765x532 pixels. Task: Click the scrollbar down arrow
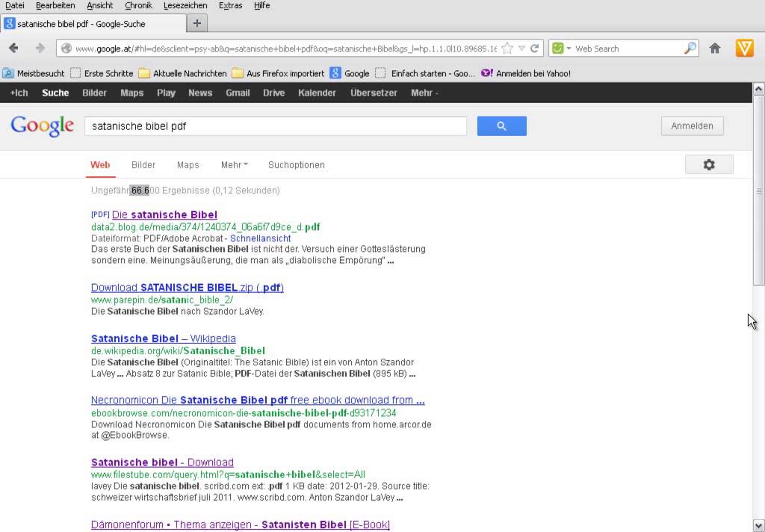[759, 526]
